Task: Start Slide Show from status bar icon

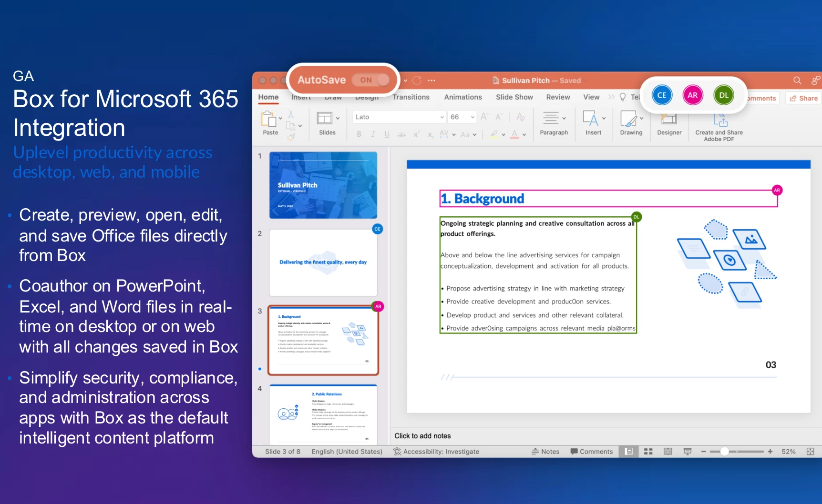Action: [x=688, y=452]
